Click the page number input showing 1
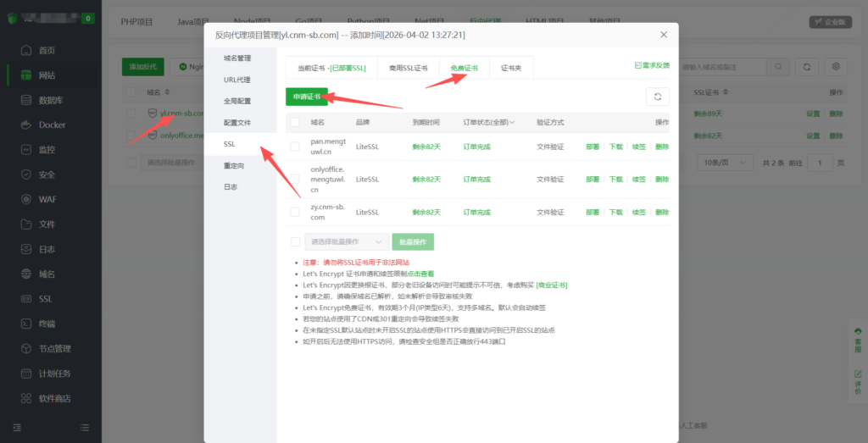Viewport: 868px width, 443px height. click(x=820, y=163)
